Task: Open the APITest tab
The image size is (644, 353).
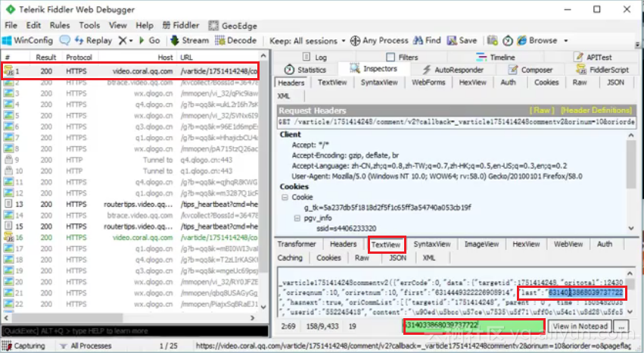Action: [x=593, y=57]
